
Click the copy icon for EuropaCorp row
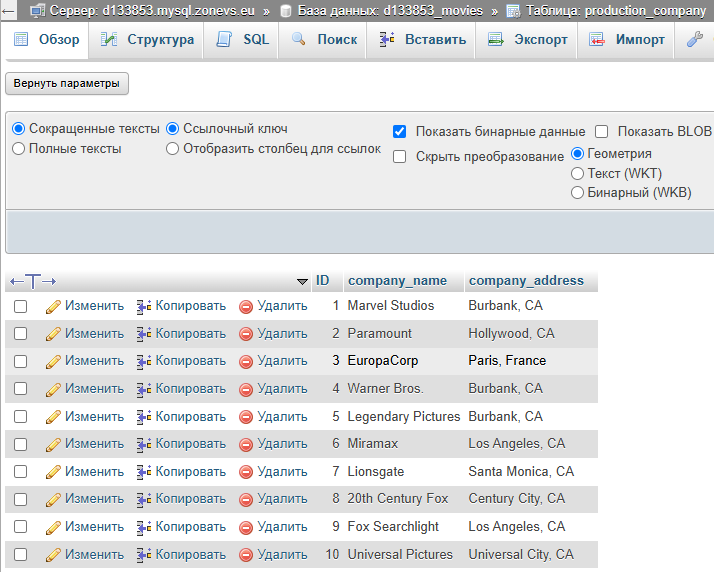pyautogui.click(x=144, y=362)
